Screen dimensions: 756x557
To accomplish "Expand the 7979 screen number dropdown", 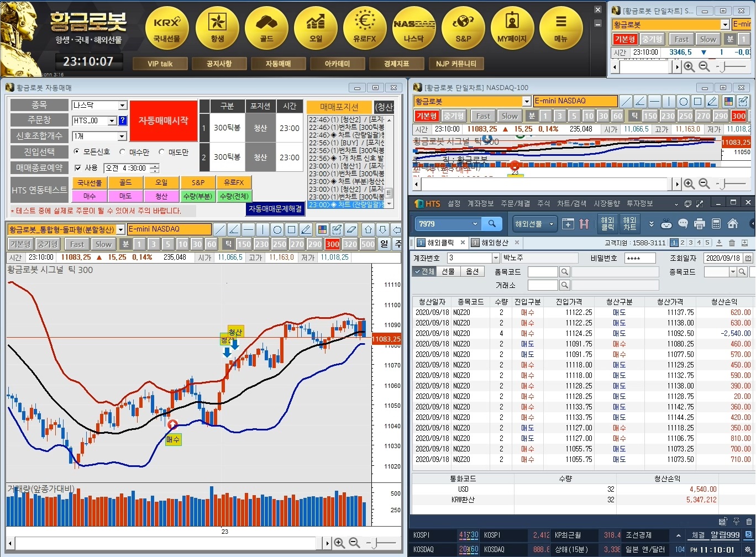I will (475, 224).
